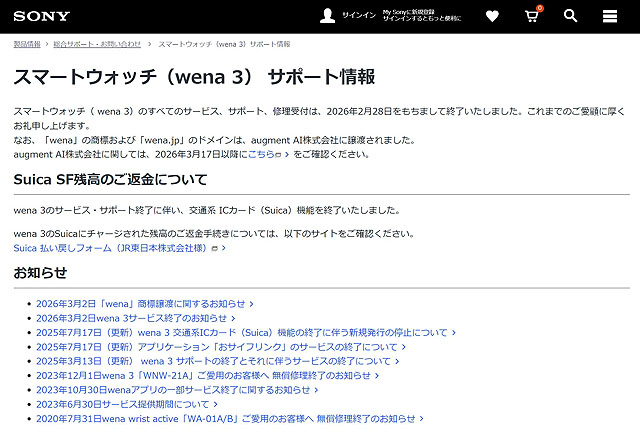Open the shopping cart icon
This screenshot has width=640, height=431.
point(532,16)
